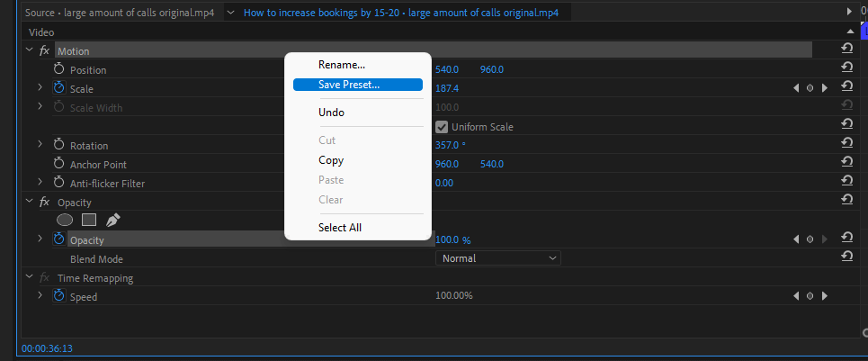This screenshot has height=361, width=868.
Task: Reset the Motion effect
Action: tap(846, 49)
